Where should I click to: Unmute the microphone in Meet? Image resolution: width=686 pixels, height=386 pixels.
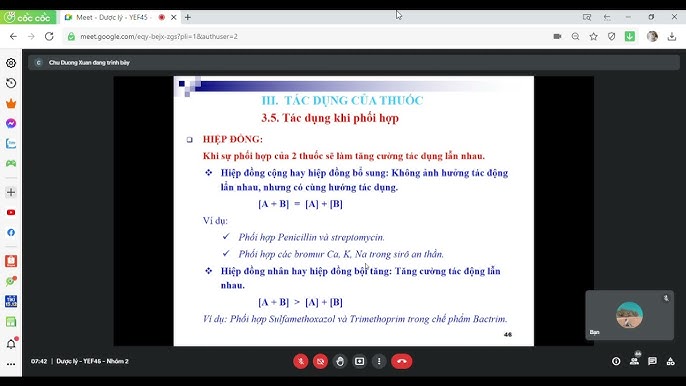click(301, 361)
